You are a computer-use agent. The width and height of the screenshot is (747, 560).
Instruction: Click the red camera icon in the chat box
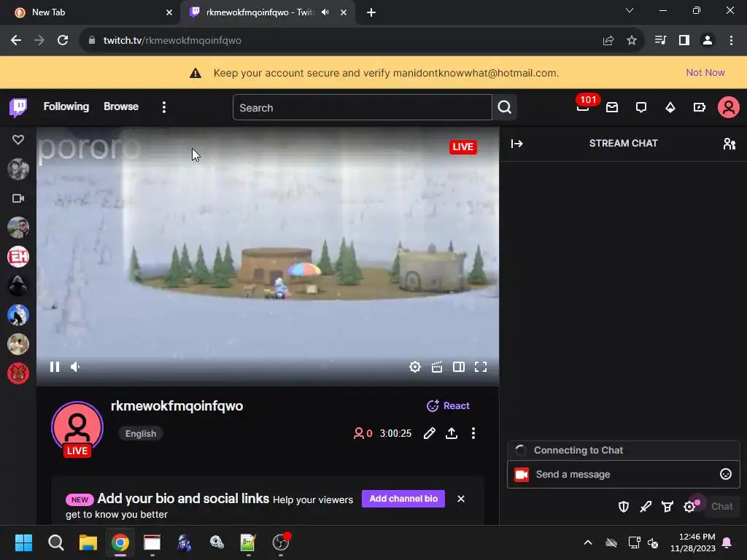[522, 474]
